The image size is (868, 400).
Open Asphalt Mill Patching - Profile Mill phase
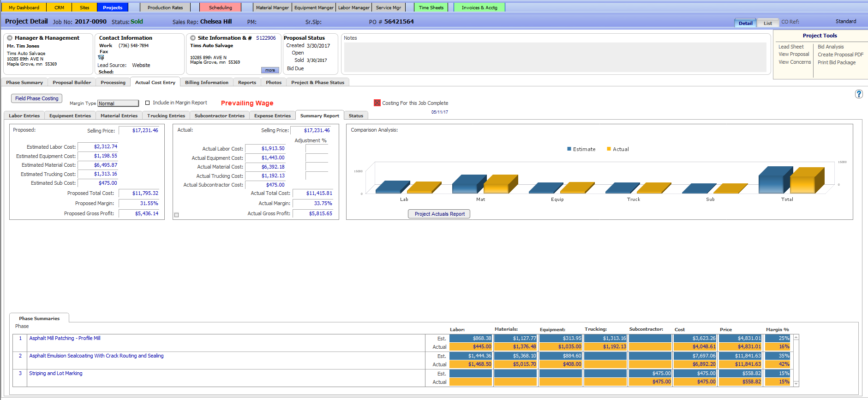pos(65,338)
